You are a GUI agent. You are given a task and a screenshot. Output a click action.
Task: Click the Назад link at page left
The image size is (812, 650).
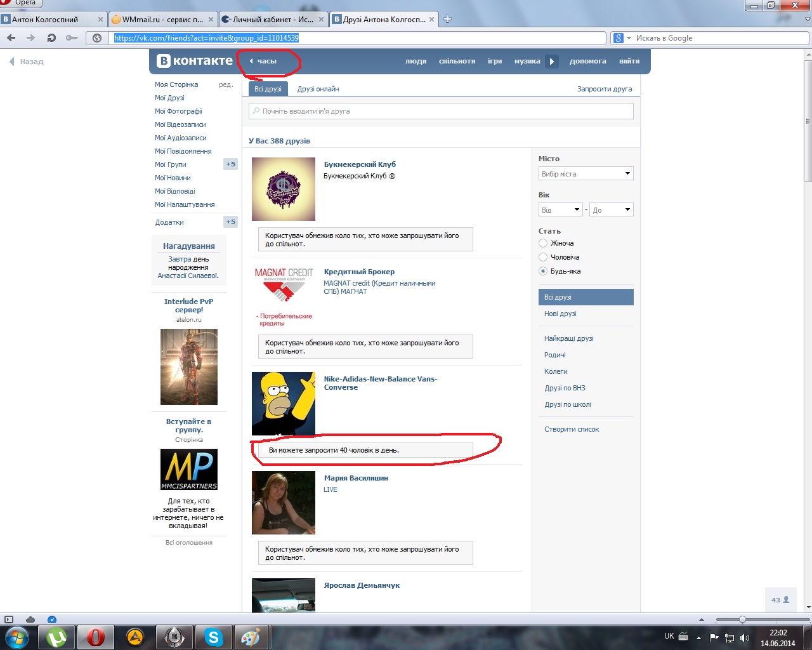pos(27,62)
